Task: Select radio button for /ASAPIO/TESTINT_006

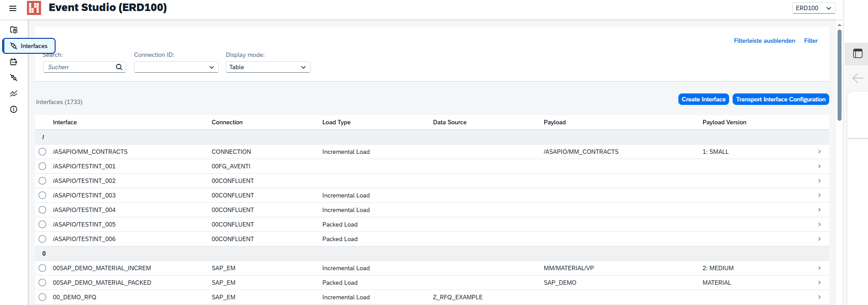Action: (x=42, y=239)
